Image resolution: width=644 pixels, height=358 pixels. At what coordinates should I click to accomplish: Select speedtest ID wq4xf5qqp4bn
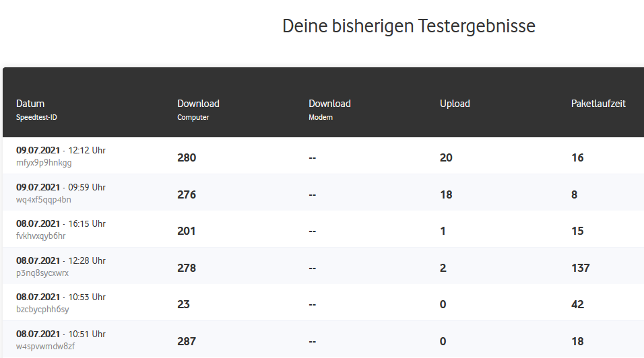(x=44, y=200)
